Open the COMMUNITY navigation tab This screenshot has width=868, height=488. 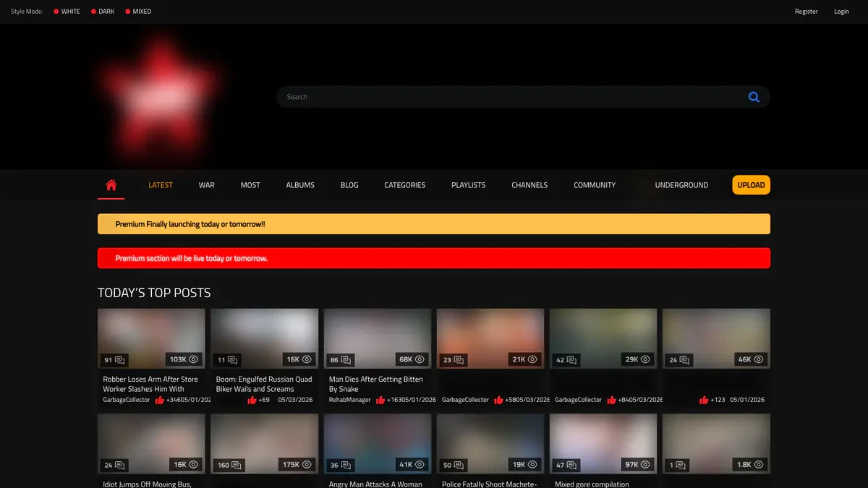[x=595, y=185]
